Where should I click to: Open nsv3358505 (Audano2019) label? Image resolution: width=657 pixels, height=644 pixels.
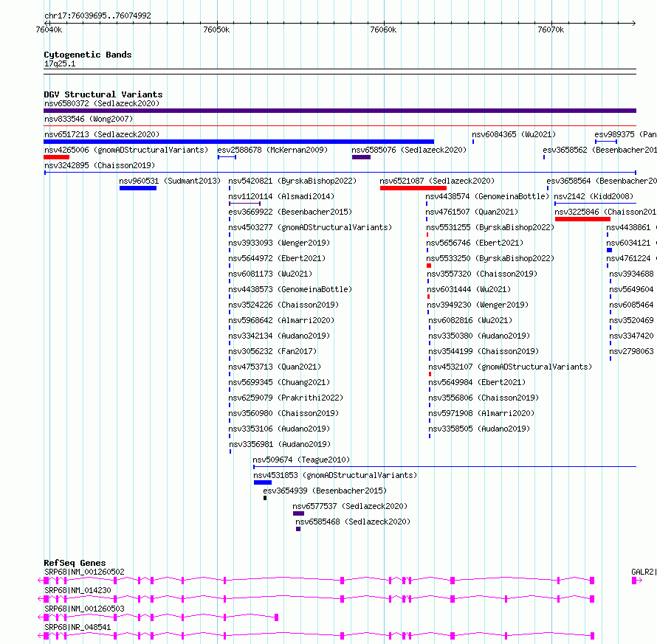click(x=479, y=429)
